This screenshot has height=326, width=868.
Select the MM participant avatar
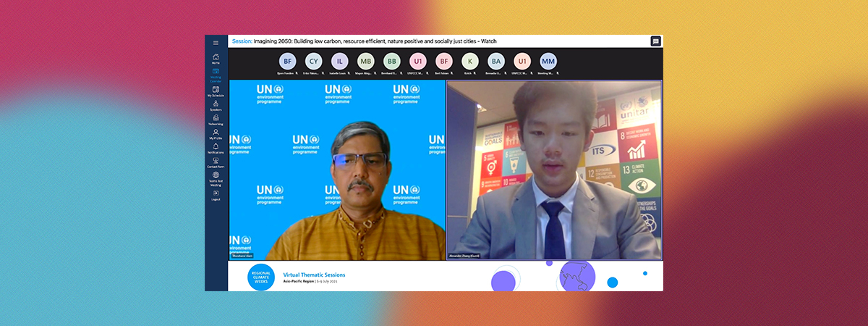(548, 62)
